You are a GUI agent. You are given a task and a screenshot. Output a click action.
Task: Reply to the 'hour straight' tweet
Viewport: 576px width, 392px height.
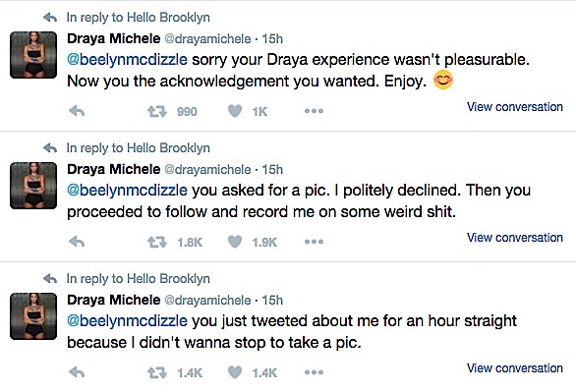(x=77, y=372)
